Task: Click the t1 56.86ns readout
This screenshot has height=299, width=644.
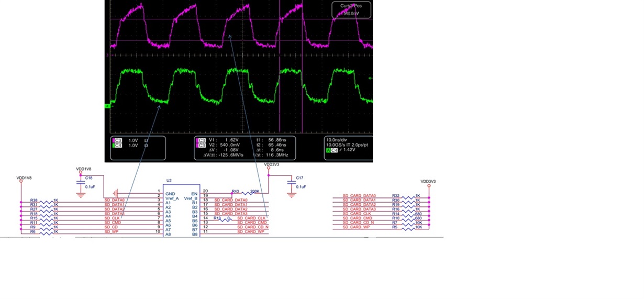Action: point(272,140)
